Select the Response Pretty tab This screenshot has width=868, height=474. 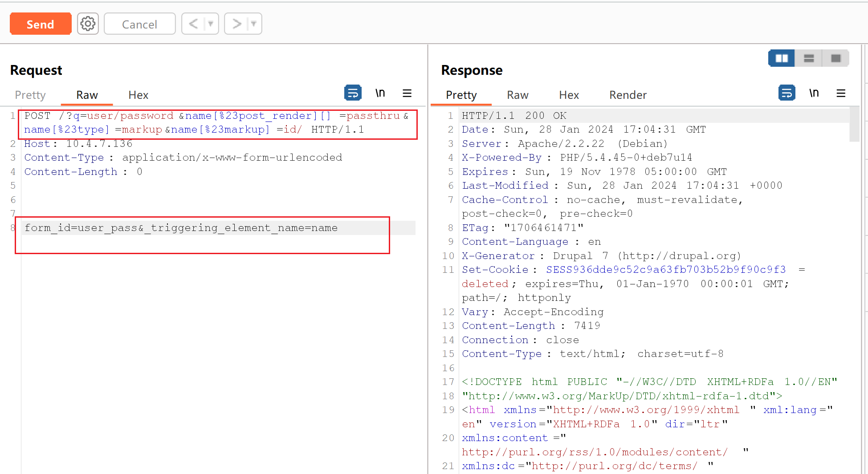(x=461, y=95)
